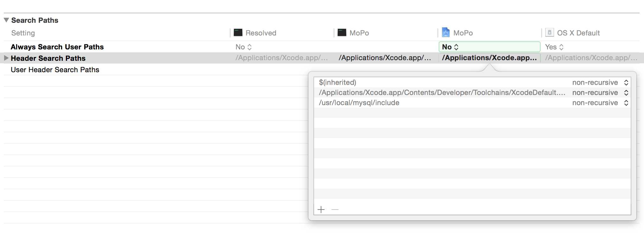Select the /usr/local/mysql/include path entry

(x=359, y=103)
